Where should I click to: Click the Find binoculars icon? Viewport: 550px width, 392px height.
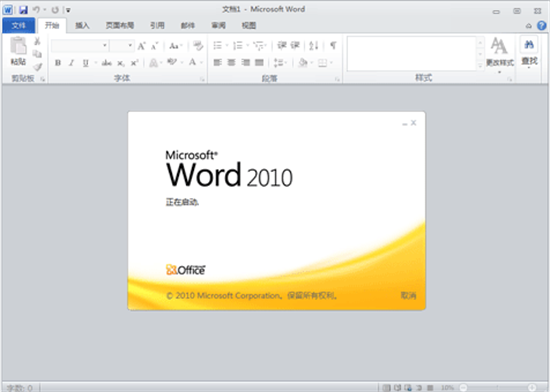coord(529,45)
